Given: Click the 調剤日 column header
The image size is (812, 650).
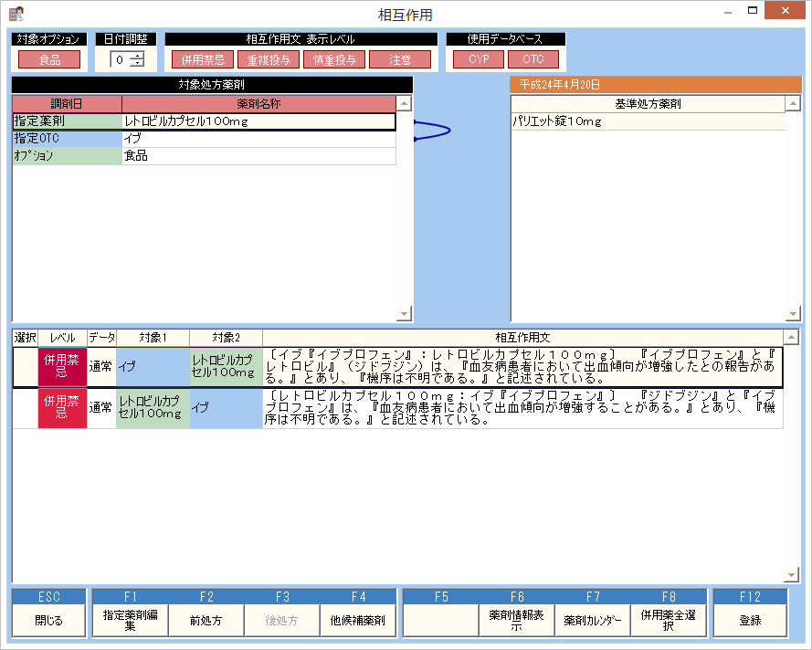Looking at the screenshot, I should coord(67,103).
